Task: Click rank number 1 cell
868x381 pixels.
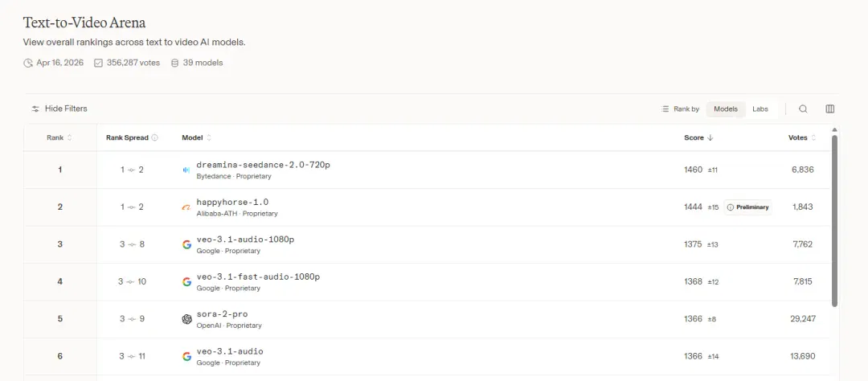Action: point(59,170)
